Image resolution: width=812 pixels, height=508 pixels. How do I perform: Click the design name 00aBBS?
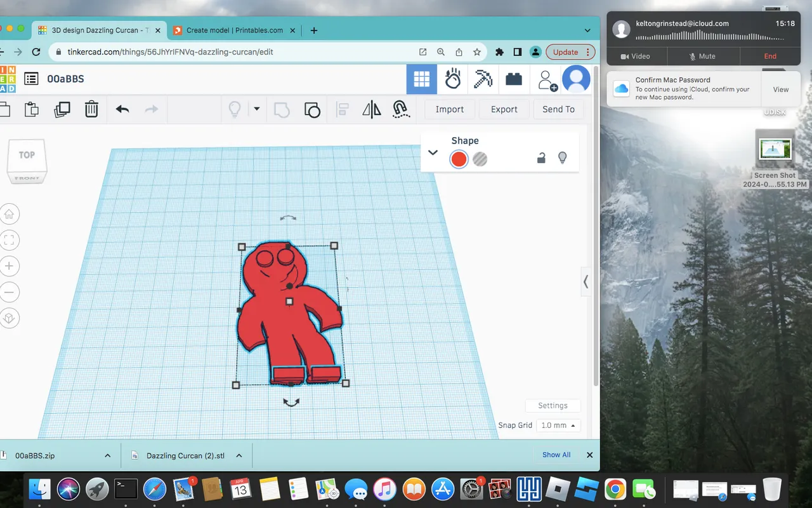(65, 79)
